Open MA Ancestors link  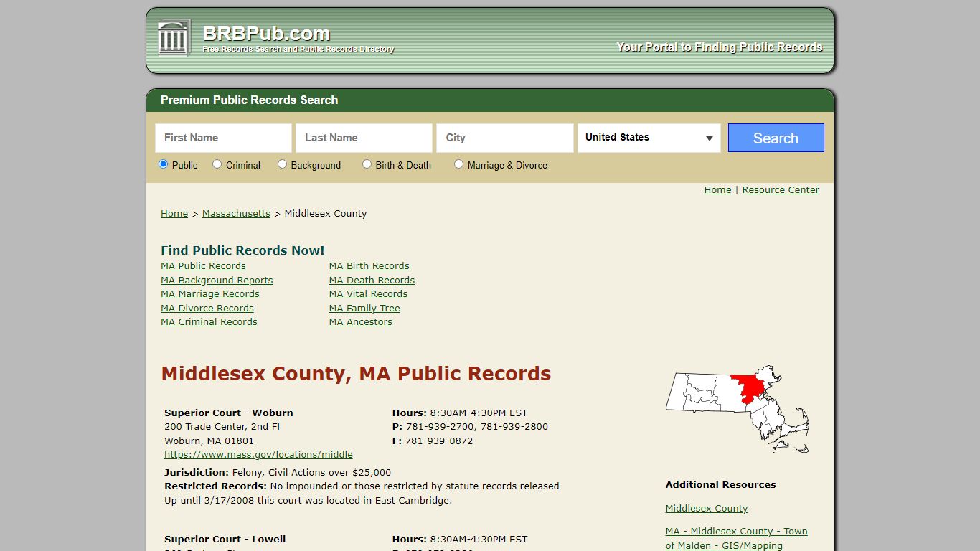361,322
